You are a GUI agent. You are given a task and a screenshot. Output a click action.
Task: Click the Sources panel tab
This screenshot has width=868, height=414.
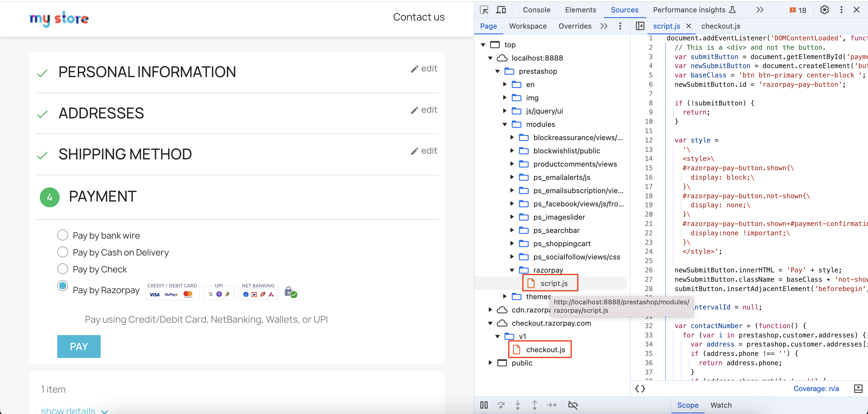[625, 11]
